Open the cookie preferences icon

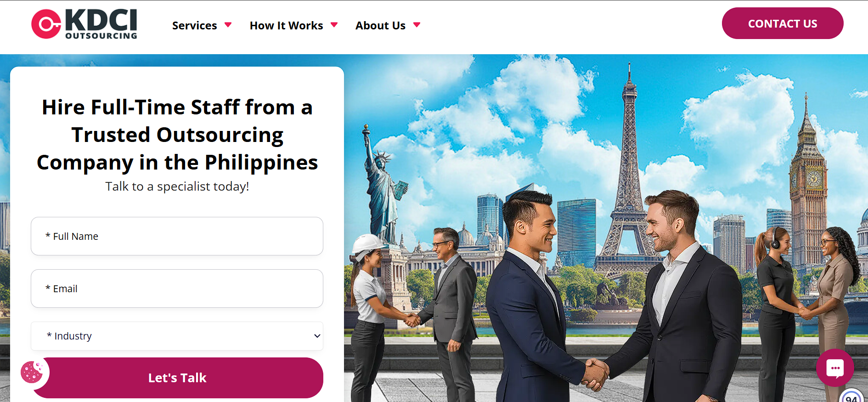(32, 372)
